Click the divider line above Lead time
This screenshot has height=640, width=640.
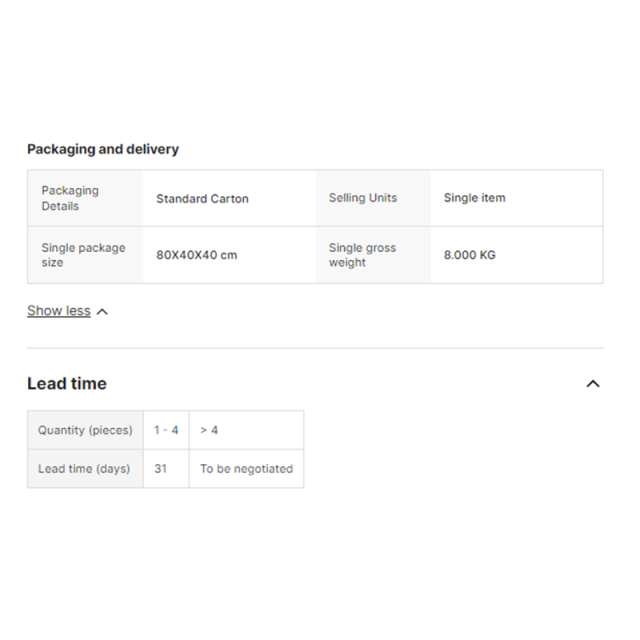pos(315,348)
